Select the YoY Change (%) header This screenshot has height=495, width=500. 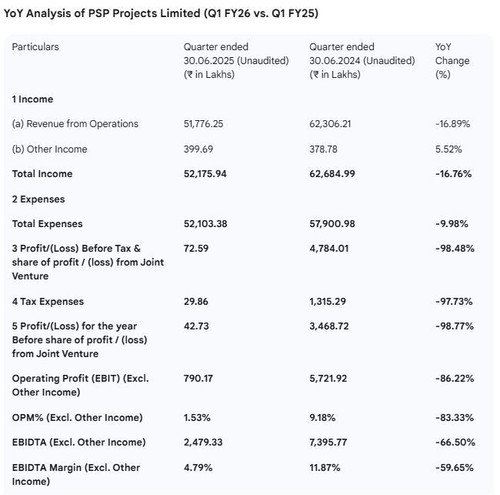pyautogui.click(x=452, y=61)
